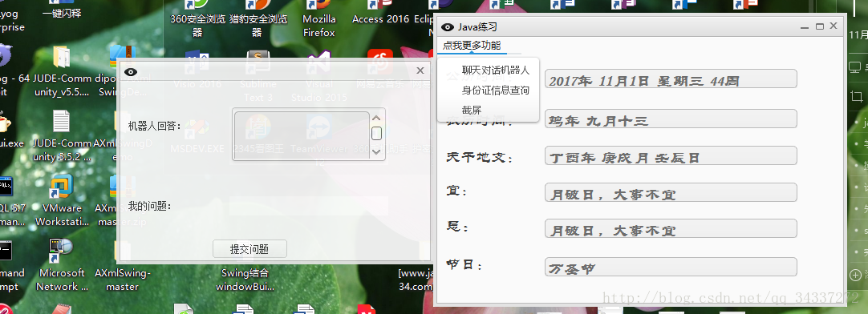Click the crop icon in the right sidebar
The height and width of the screenshot is (314, 868).
click(856, 96)
